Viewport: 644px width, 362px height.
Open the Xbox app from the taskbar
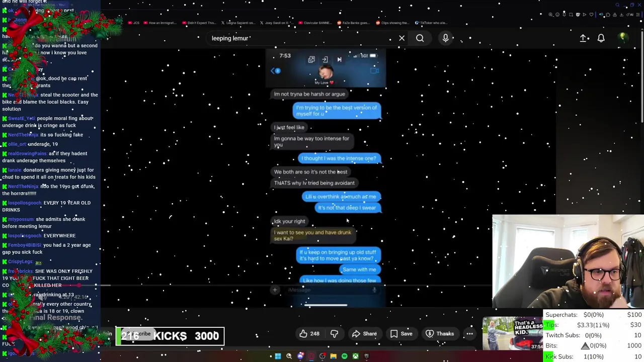(x=356, y=356)
